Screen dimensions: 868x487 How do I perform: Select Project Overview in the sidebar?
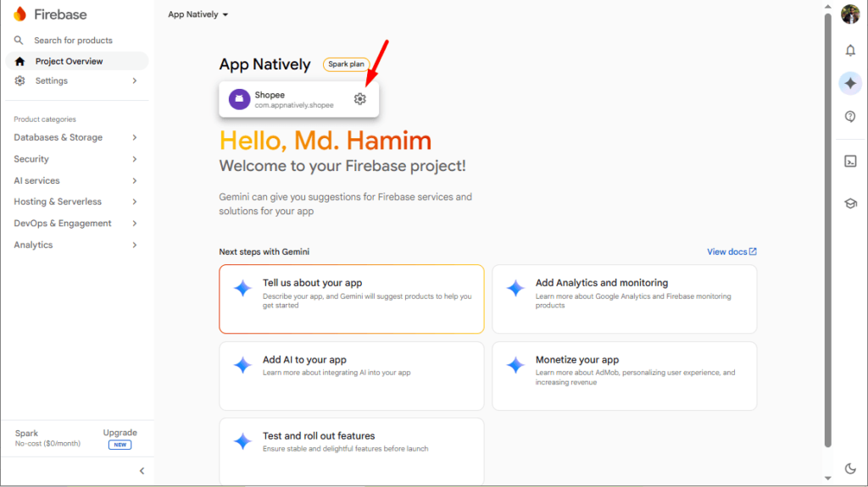click(x=77, y=61)
